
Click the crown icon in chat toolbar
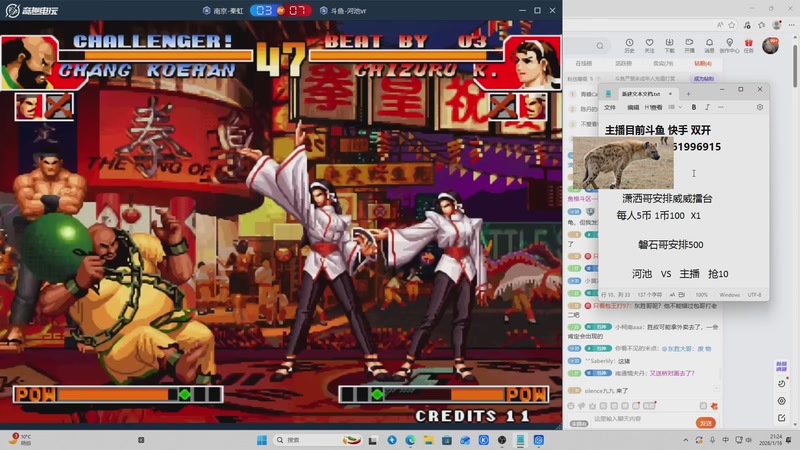pyautogui.click(x=592, y=406)
